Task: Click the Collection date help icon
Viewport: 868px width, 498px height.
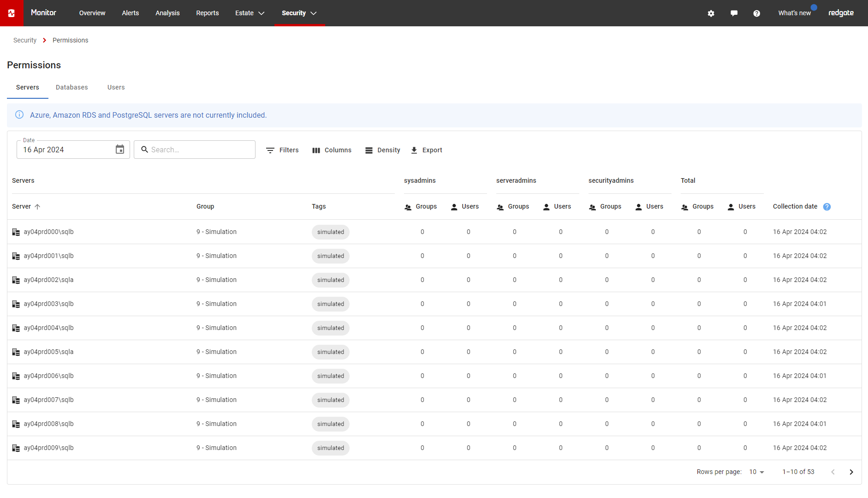Action: point(827,207)
